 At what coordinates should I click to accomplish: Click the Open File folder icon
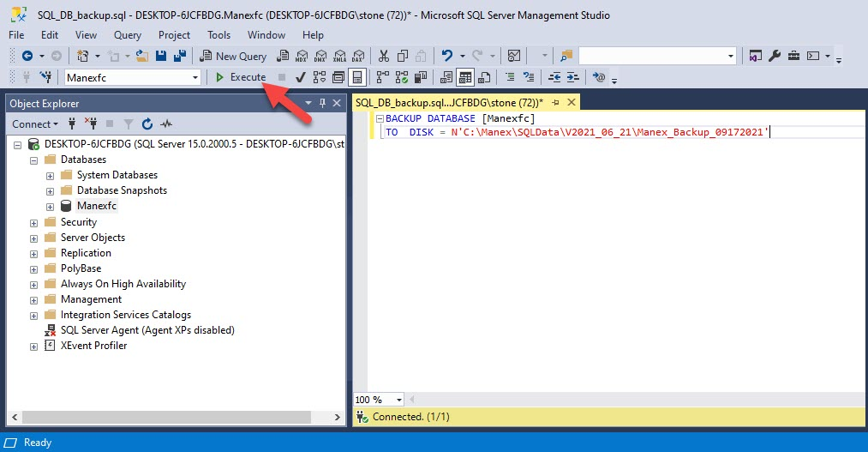click(142, 56)
